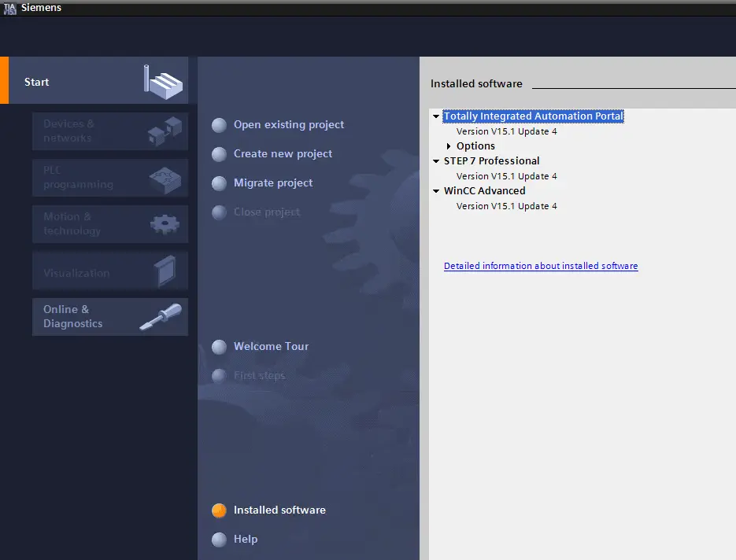Open the Help entry
Viewport: 736px width, 560px height.
(246, 539)
